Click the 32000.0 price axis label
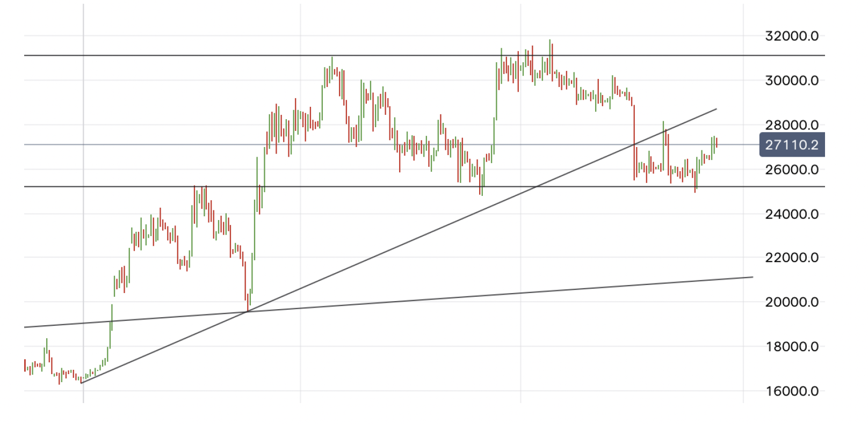The image size is (868, 424). point(792,36)
